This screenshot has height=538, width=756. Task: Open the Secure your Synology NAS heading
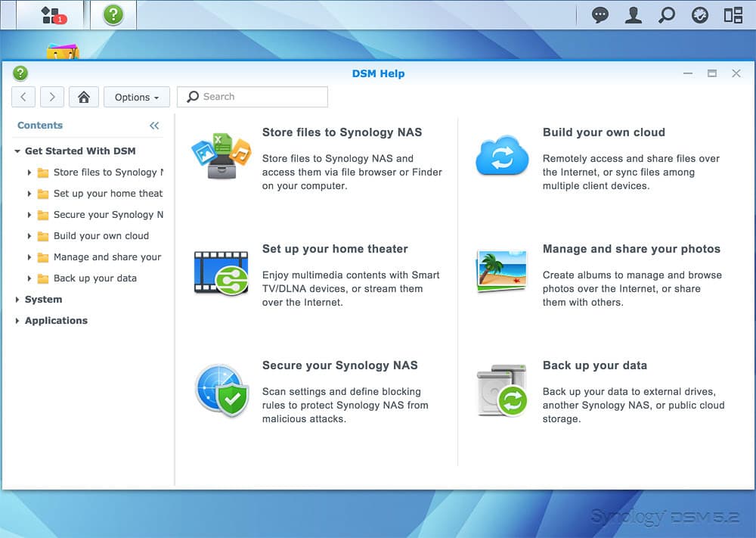click(x=340, y=365)
